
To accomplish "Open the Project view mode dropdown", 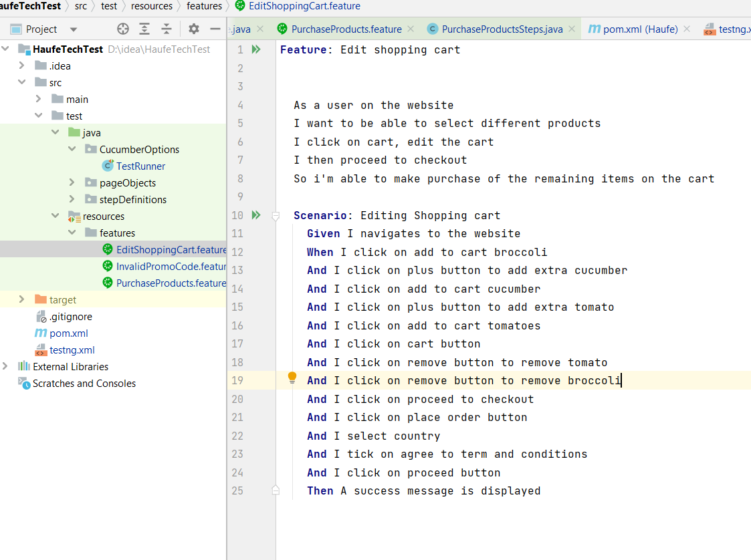I will (74, 29).
